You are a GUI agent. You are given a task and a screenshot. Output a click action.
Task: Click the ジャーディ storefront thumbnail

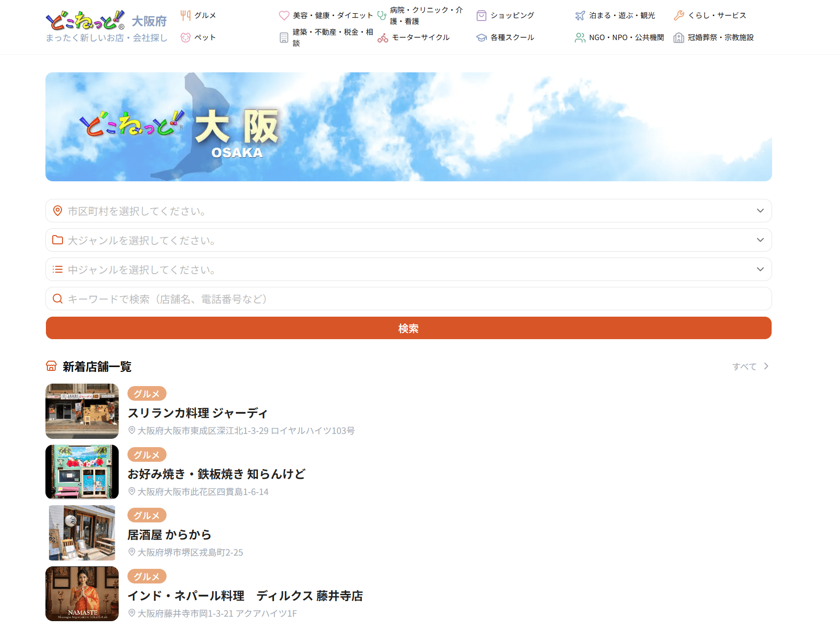82,411
